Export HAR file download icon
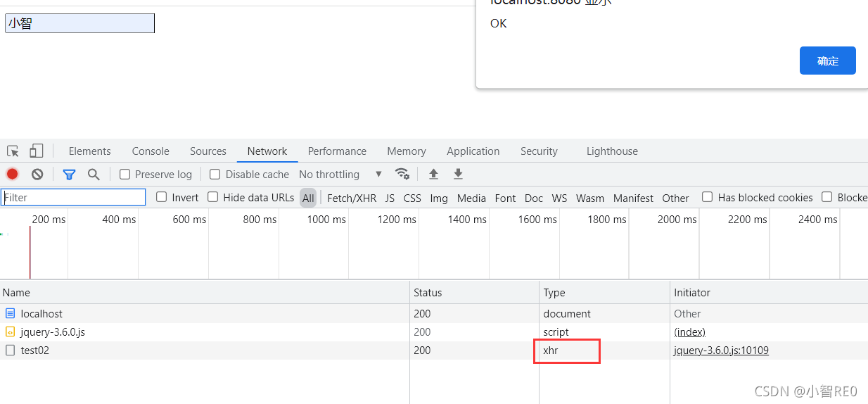Image resolution: width=868 pixels, height=404 pixels. coord(458,174)
